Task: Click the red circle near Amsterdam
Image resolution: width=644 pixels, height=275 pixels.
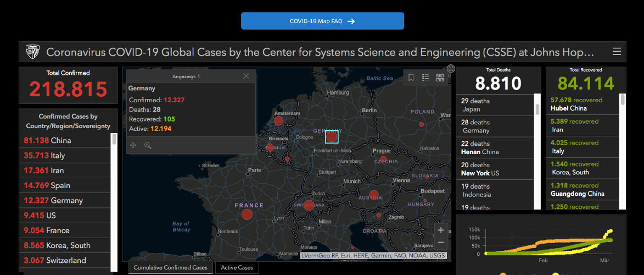Action: pyautogui.click(x=278, y=120)
